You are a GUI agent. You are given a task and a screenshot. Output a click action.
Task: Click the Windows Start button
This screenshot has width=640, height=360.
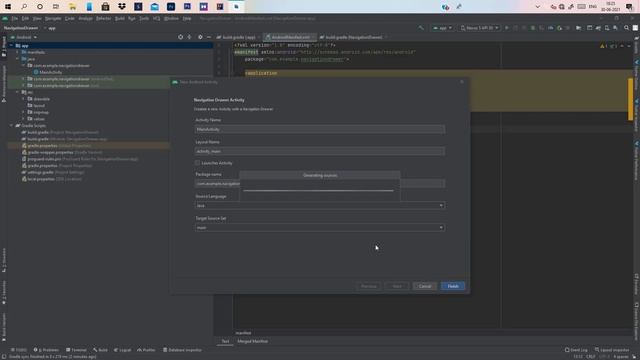pyautogui.click(x=8, y=7)
